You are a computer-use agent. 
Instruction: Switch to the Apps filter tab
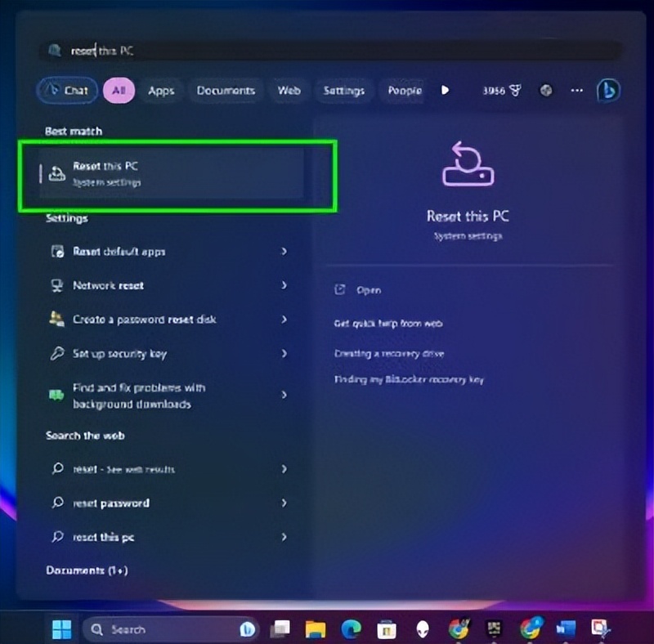click(x=161, y=91)
